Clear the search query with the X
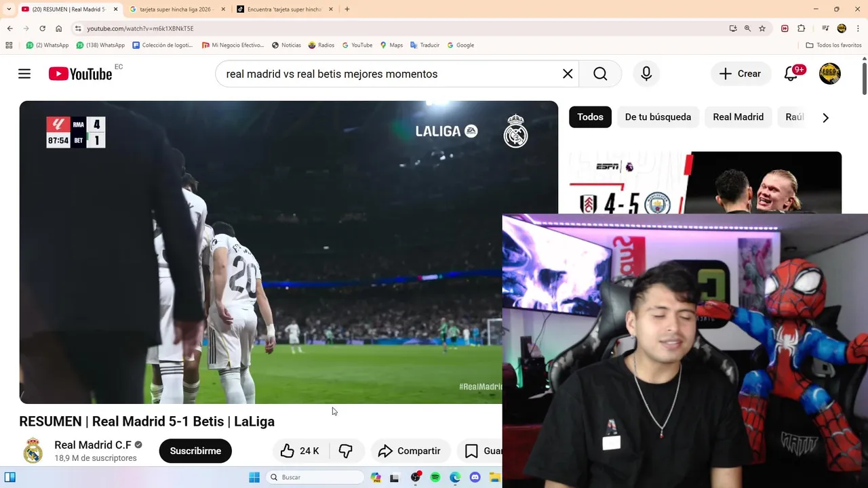Screen dimensions: 868x488 (x=568, y=74)
